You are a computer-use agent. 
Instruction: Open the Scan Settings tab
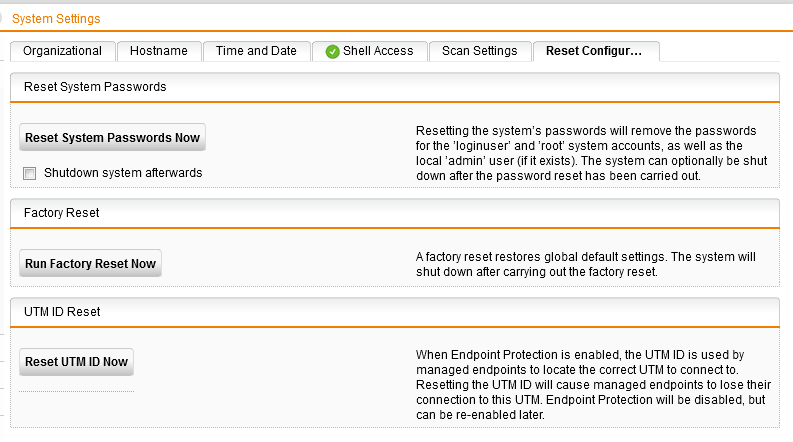click(x=479, y=51)
